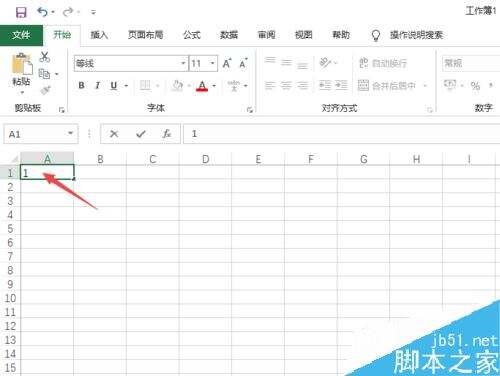Click the 合并后居中 merge and center button
Screen dimensions: 500x376
coord(387,86)
